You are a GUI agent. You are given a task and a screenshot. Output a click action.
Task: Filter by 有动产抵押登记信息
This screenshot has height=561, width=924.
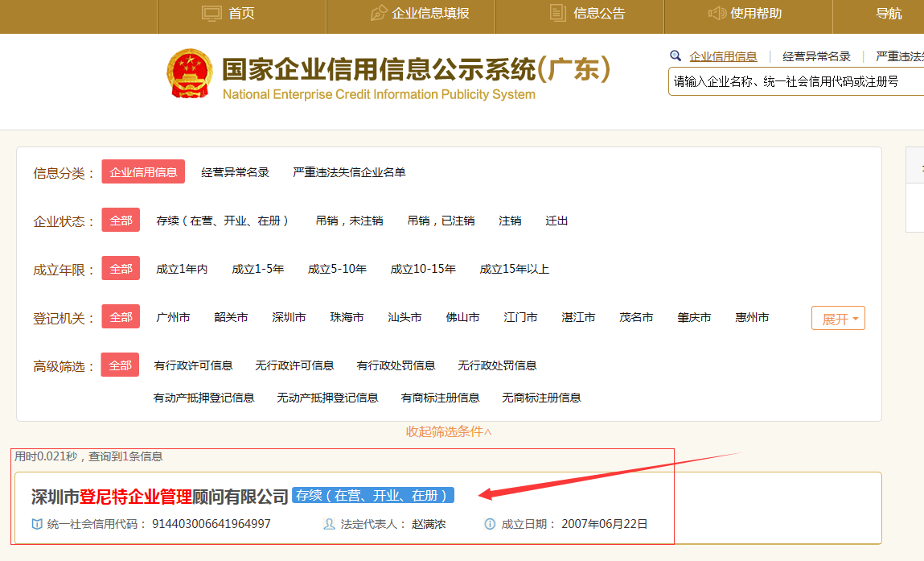pyautogui.click(x=203, y=398)
